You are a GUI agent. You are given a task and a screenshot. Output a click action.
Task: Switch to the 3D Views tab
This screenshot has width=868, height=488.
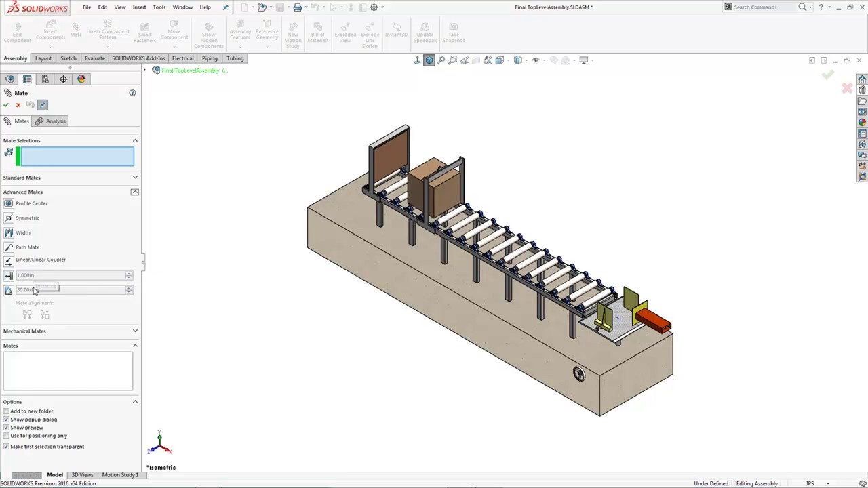tap(82, 475)
